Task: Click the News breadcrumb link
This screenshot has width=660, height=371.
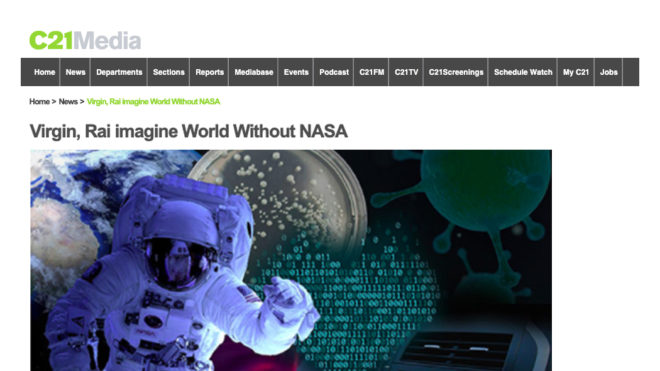Action: click(68, 101)
